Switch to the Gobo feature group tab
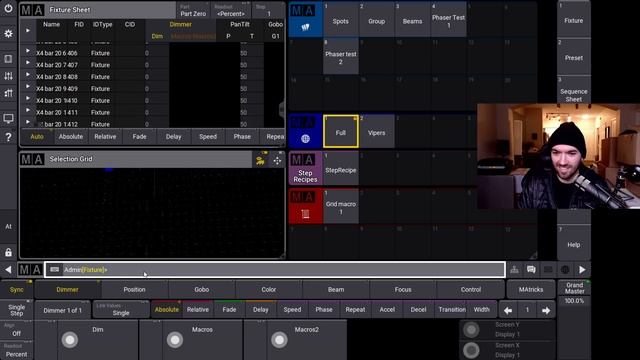 tap(202, 289)
